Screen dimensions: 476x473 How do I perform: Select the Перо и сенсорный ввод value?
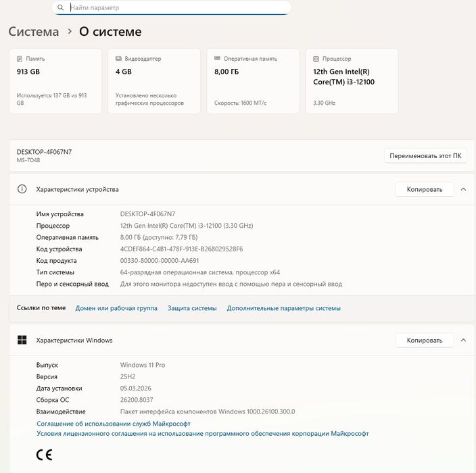coord(231,284)
